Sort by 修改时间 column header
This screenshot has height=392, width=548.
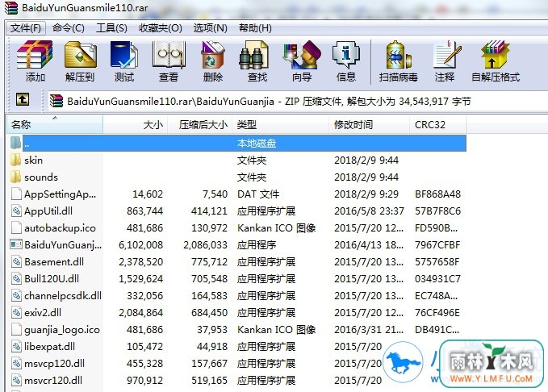point(369,125)
